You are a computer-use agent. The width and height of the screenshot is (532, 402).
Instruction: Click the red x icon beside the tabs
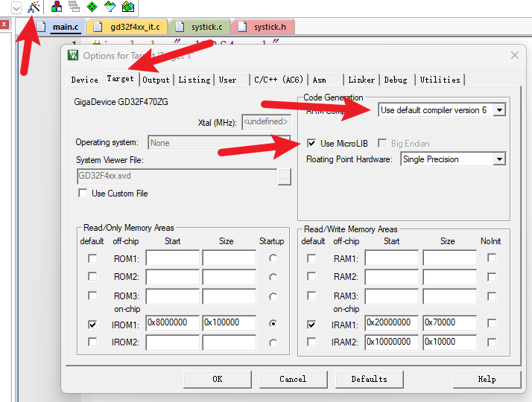pos(4,25)
